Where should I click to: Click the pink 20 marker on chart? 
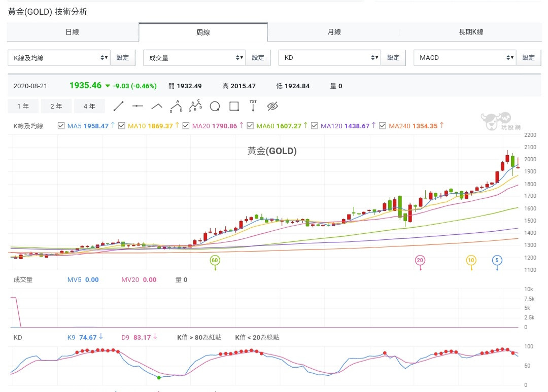(x=420, y=260)
